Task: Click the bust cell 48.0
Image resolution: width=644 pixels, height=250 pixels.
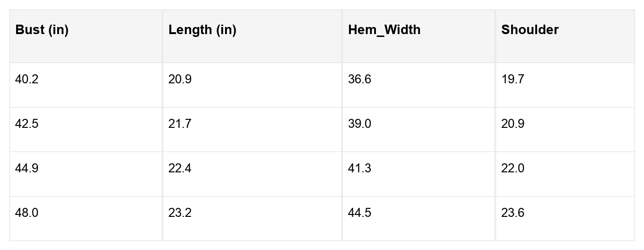Action: [27, 213]
